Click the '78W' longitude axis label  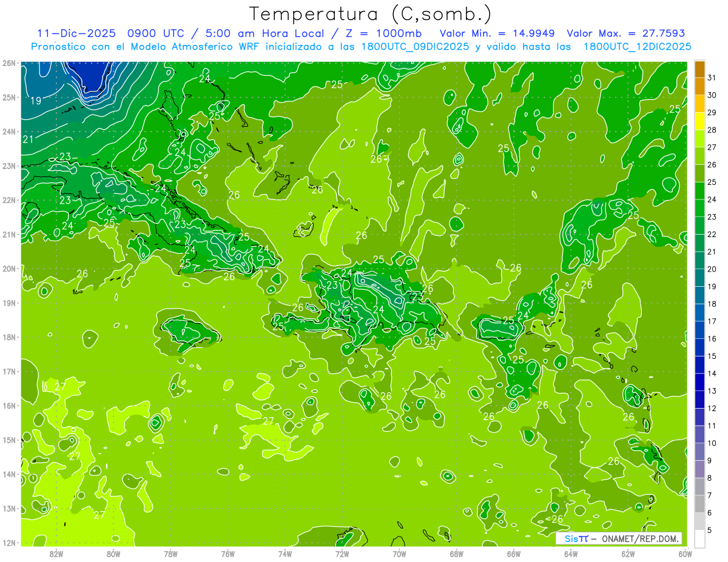(170, 554)
